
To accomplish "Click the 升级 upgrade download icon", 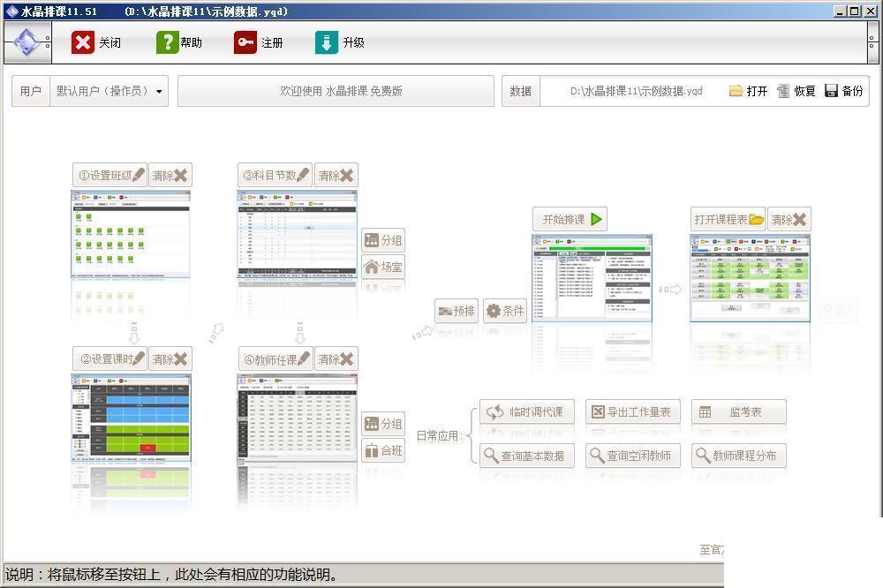I will [x=327, y=42].
